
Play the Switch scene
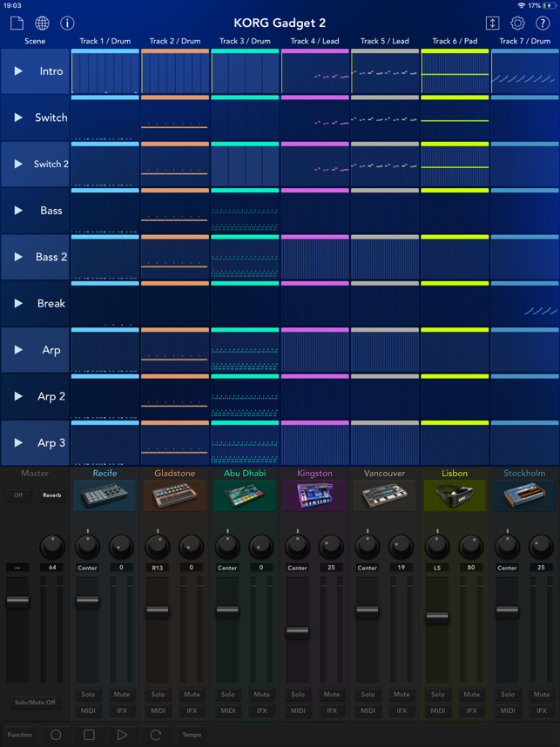pyautogui.click(x=18, y=118)
